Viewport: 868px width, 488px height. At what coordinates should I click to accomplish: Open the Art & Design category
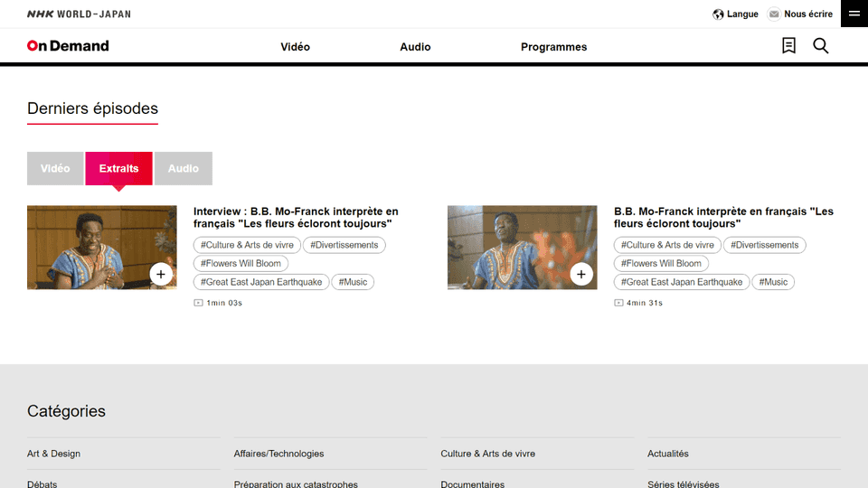54,454
